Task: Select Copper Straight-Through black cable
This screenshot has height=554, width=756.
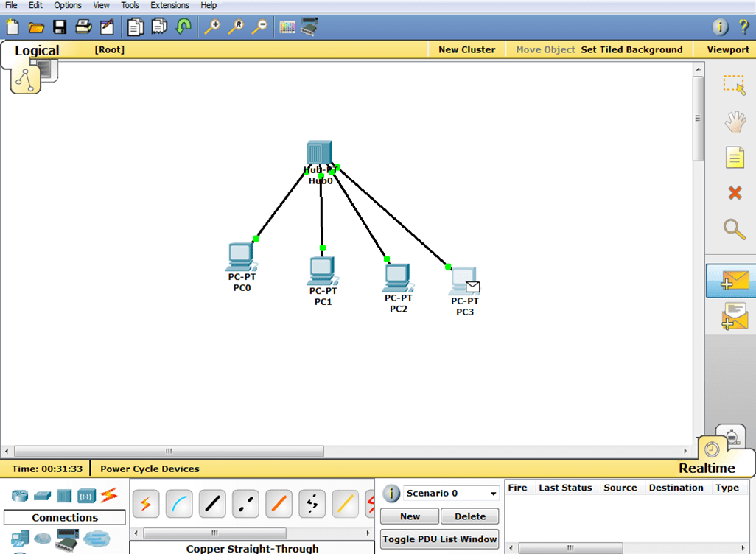Action: (212, 504)
